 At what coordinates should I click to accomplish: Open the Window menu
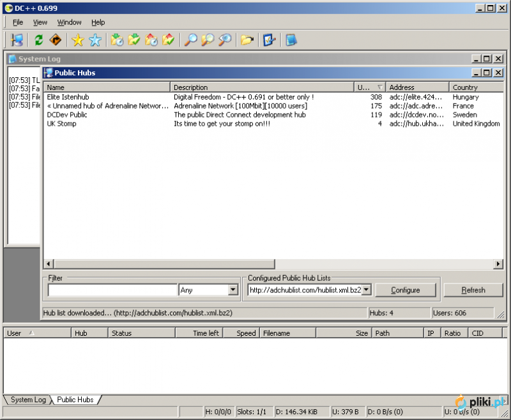(70, 22)
